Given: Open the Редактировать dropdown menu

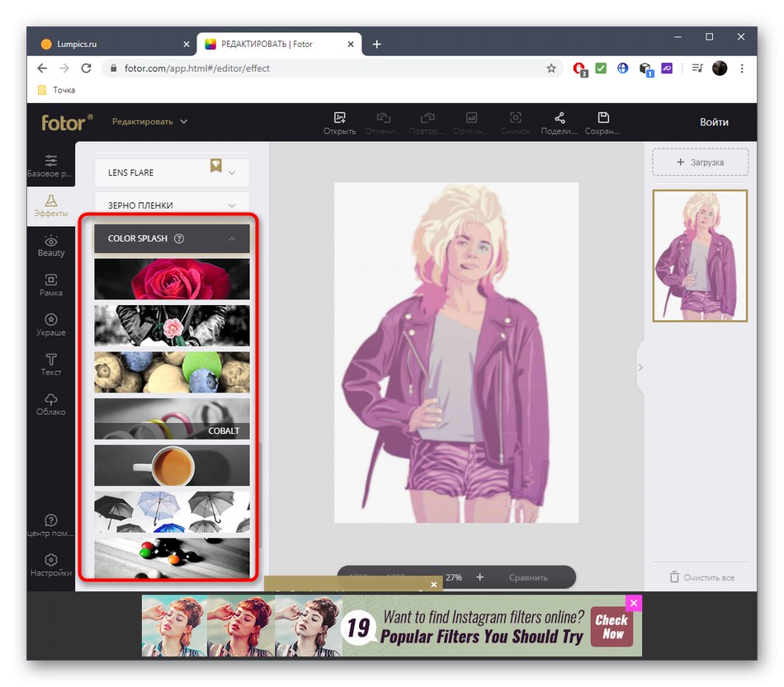Looking at the screenshot, I should point(149,122).
